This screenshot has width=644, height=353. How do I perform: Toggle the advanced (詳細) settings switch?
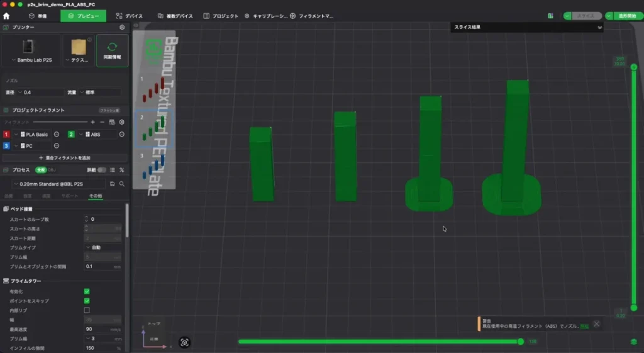pos(101,170)
